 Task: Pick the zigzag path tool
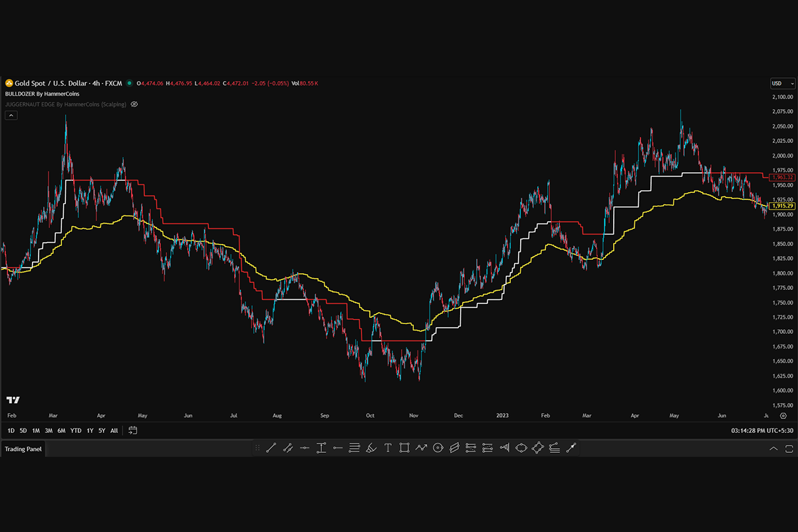(x=421, y=448)
